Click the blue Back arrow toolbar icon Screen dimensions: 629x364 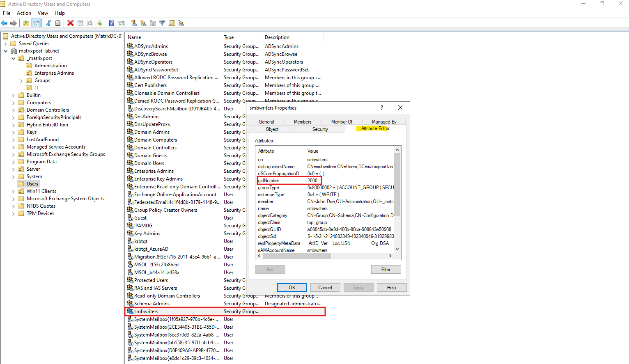coord(5,23)
